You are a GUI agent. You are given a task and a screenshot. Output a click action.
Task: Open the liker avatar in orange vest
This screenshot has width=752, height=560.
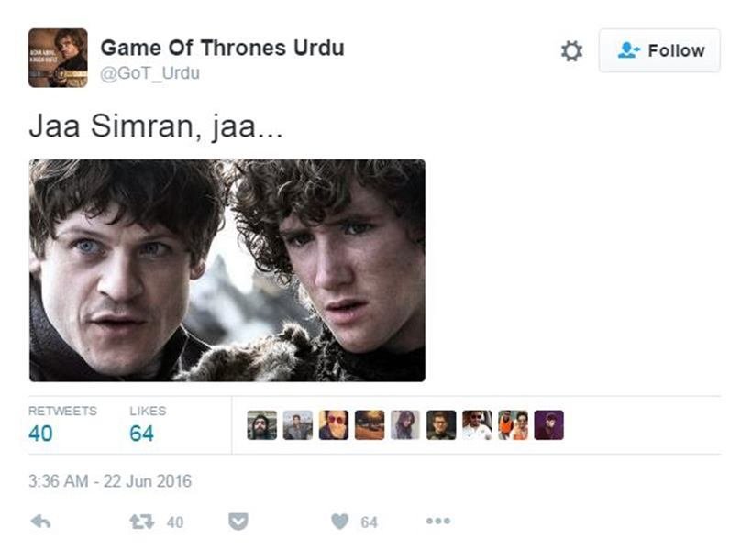(x=514, y=424)
